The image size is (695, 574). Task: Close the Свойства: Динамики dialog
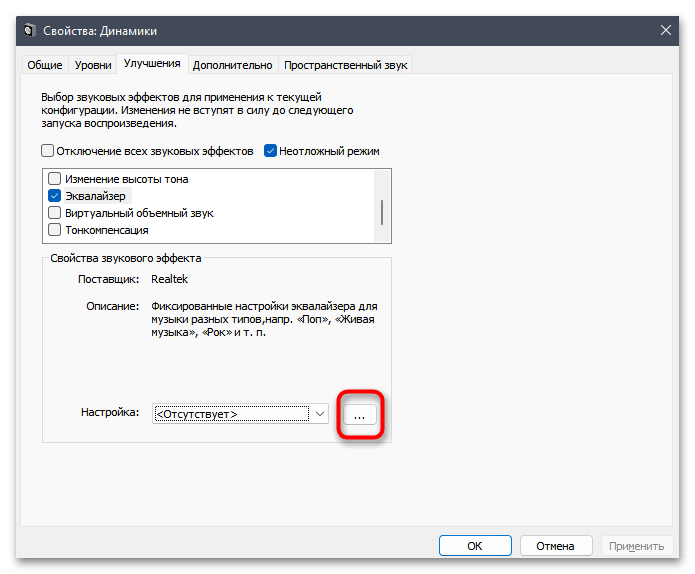665,30
